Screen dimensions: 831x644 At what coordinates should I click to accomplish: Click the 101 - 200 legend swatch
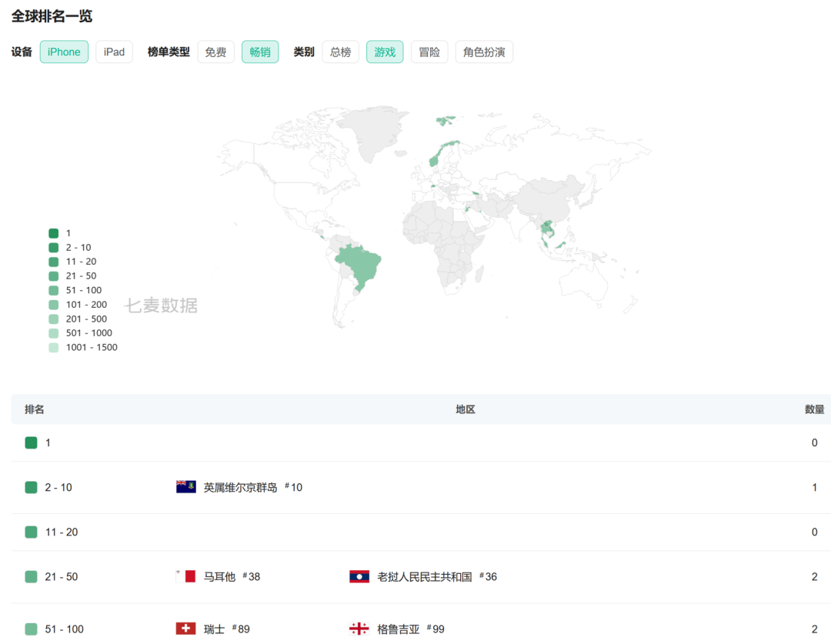pos(54,305)
